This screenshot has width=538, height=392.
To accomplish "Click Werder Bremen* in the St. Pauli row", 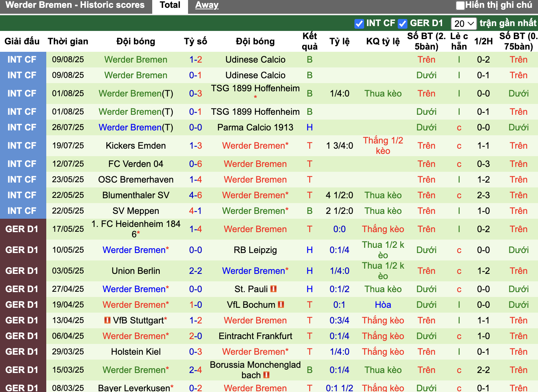I will [x=136, y=289].
